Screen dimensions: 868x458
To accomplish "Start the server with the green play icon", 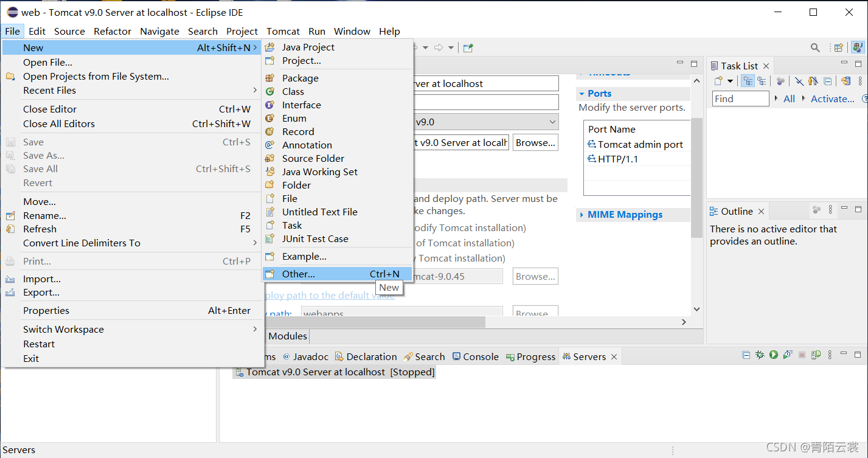I will pyautogui.click(x=774, y=355).
